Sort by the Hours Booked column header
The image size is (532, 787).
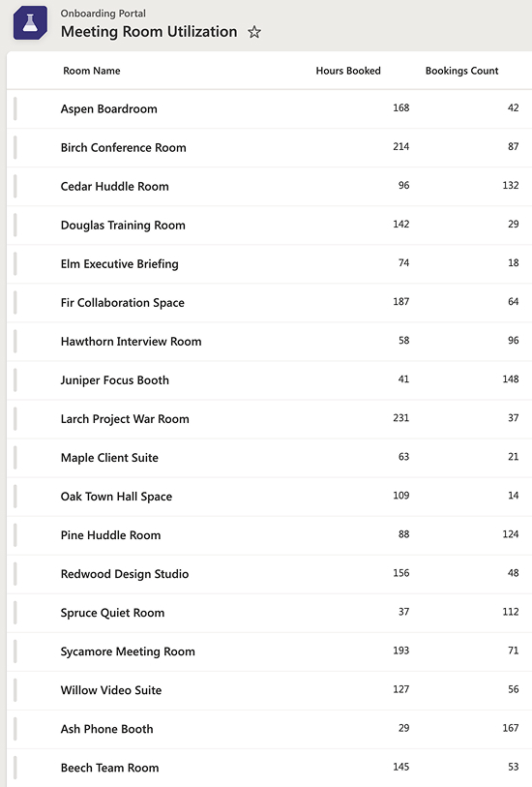coord(348,71)
